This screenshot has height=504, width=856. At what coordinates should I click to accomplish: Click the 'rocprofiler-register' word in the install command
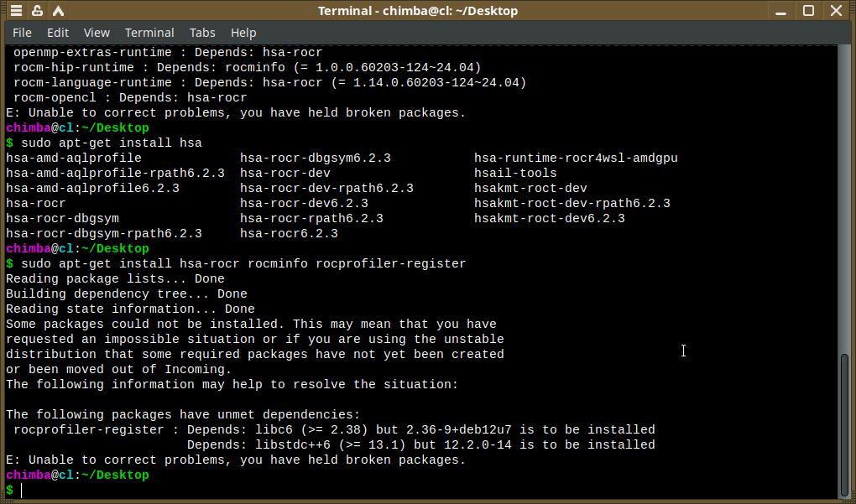pyautogui.click(x=390, y=263)
